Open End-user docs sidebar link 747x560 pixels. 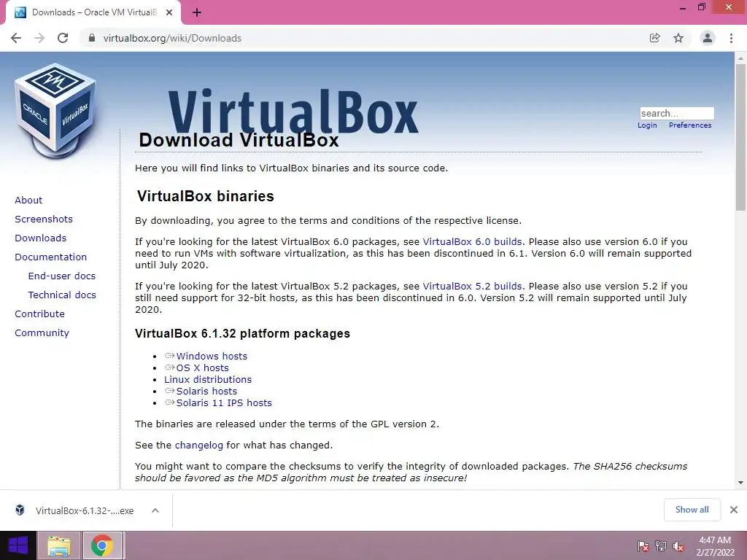(62, 276)
